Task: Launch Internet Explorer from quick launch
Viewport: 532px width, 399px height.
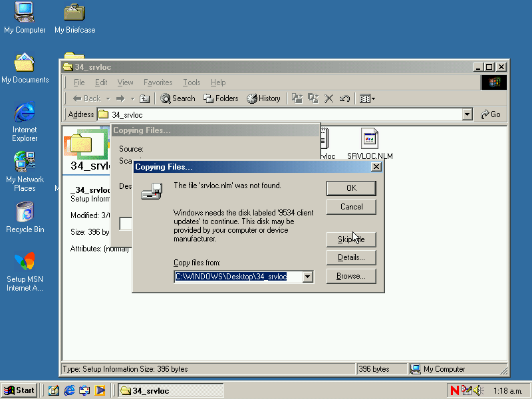Action: (x=69, y=390)
